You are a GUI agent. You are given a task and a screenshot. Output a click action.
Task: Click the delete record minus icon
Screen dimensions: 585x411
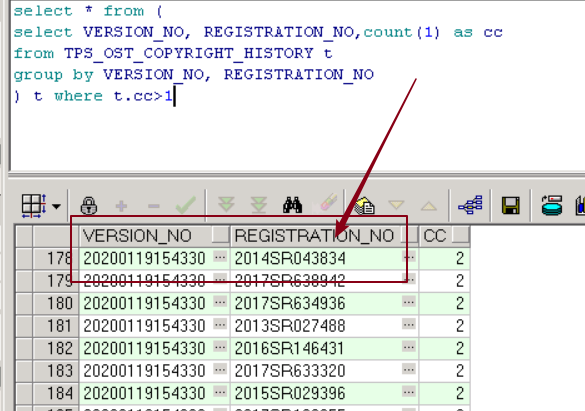click(x=154, y=206)
